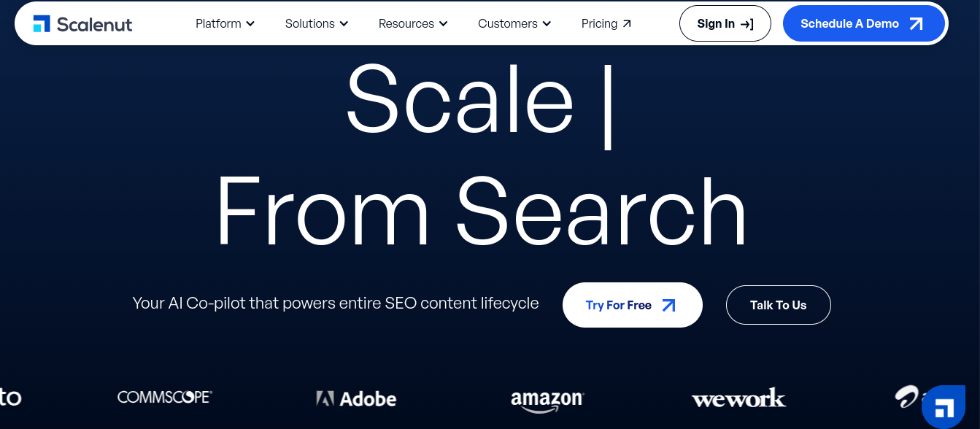
Task: Click the Talk To Us button
Action: click(x=778, y=306)
